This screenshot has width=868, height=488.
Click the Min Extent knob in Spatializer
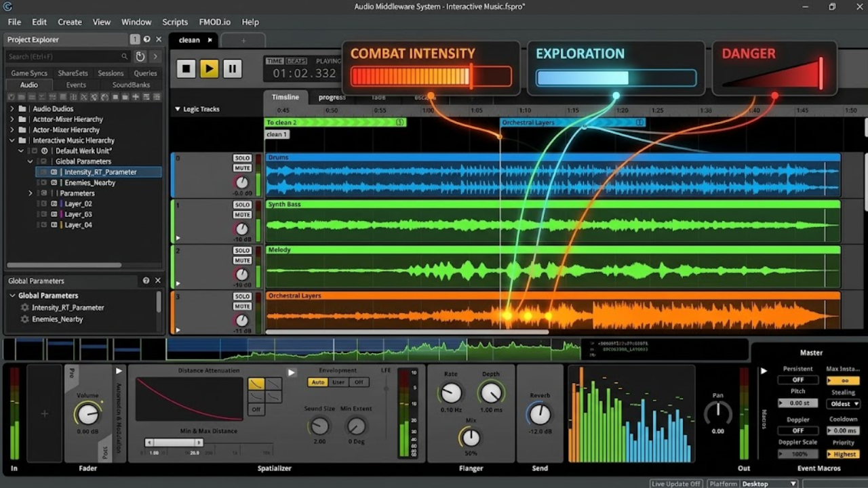[x=355, y=426]
